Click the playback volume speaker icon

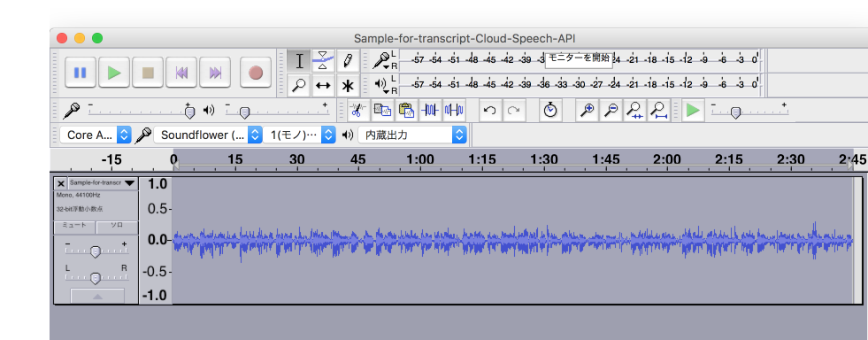pos(208,110)
